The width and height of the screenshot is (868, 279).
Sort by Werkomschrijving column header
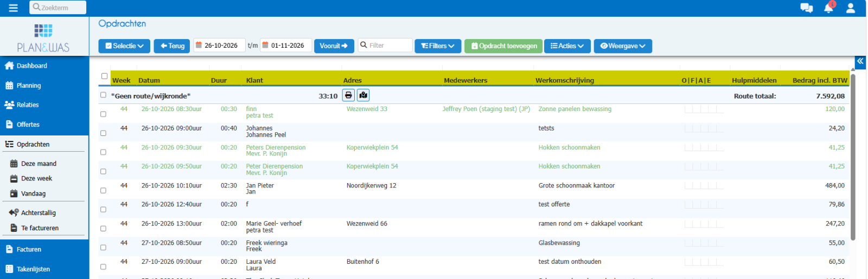(x=565, y=80)
